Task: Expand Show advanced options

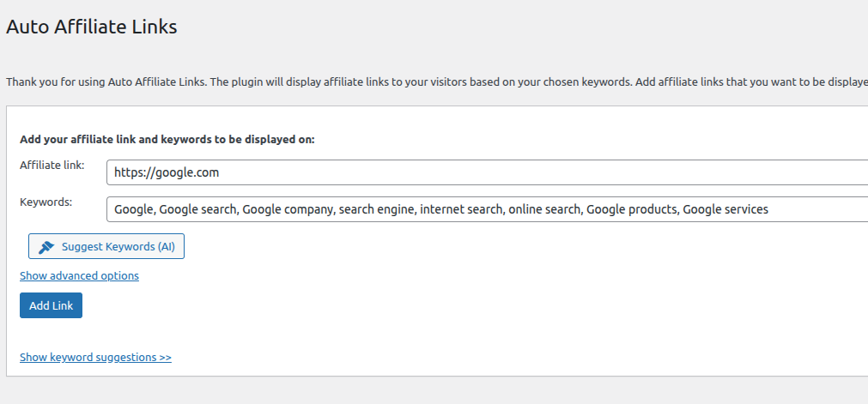Action: click(79, 275)
